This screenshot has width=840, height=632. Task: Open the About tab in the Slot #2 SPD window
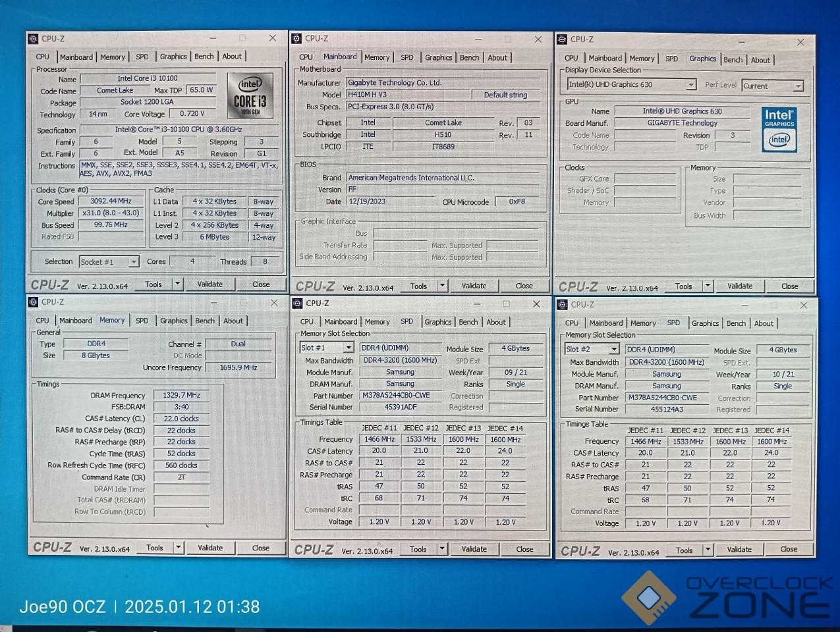pyautogui.click(x=764, y=323)
